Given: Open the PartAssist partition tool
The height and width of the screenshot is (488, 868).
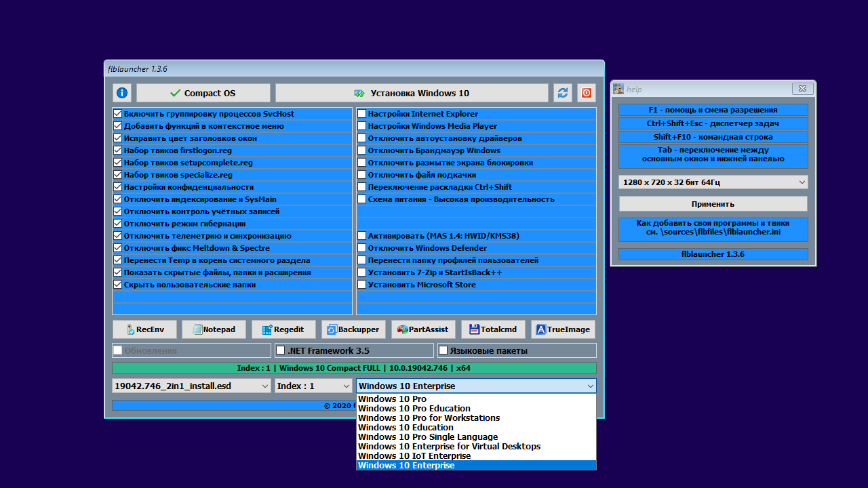Looking at the screenshot, I should [423, 329].
